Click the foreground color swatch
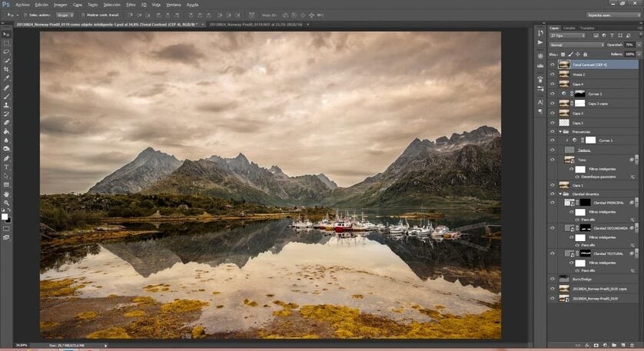This screenshot has width=644, height=351. point(5,217)
